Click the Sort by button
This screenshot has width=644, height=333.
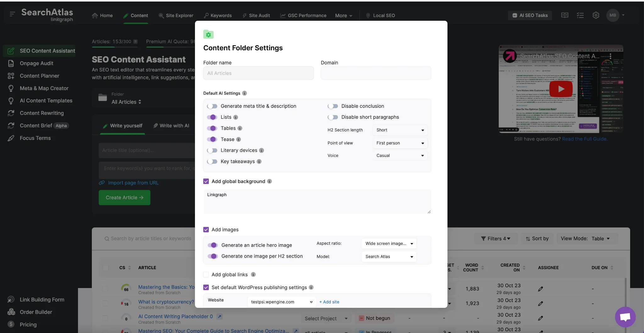pyautogui.click(x=537, y=239)
